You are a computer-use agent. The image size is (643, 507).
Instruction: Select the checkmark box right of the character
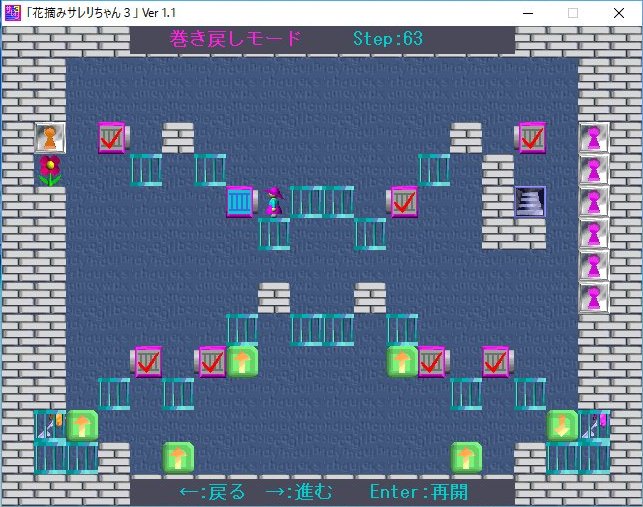pyautogui.click(x=402, y=201)
